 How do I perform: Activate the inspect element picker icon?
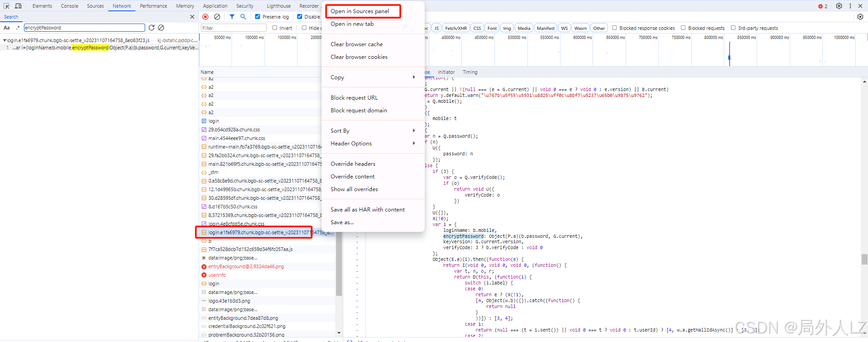[6, 6]
